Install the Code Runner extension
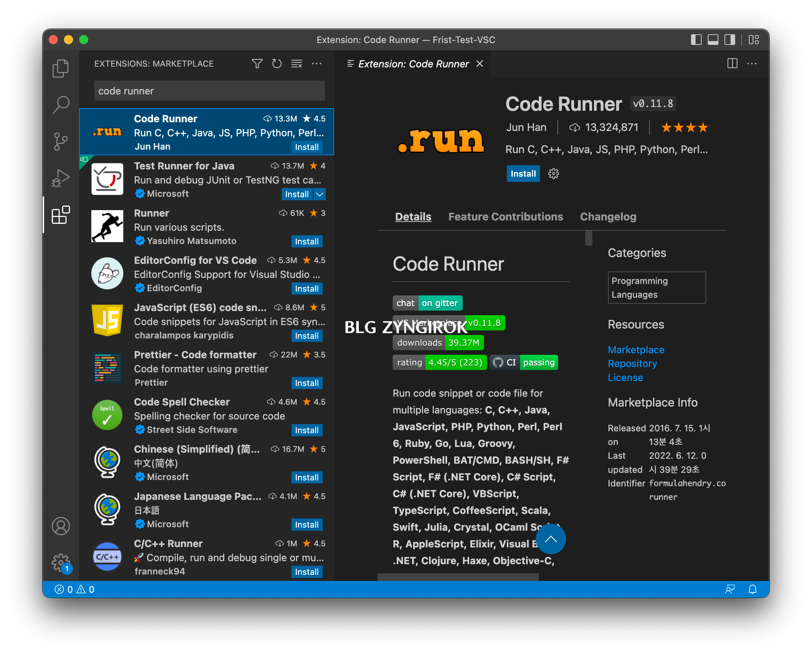Viewport: 812px width, 654px height. coord(523,174)
